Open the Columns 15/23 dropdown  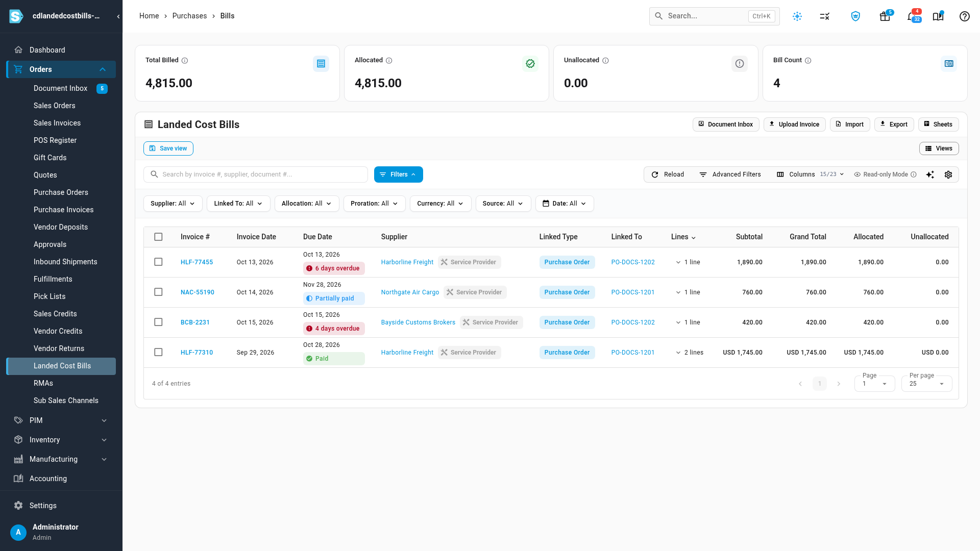coord(810,174)
